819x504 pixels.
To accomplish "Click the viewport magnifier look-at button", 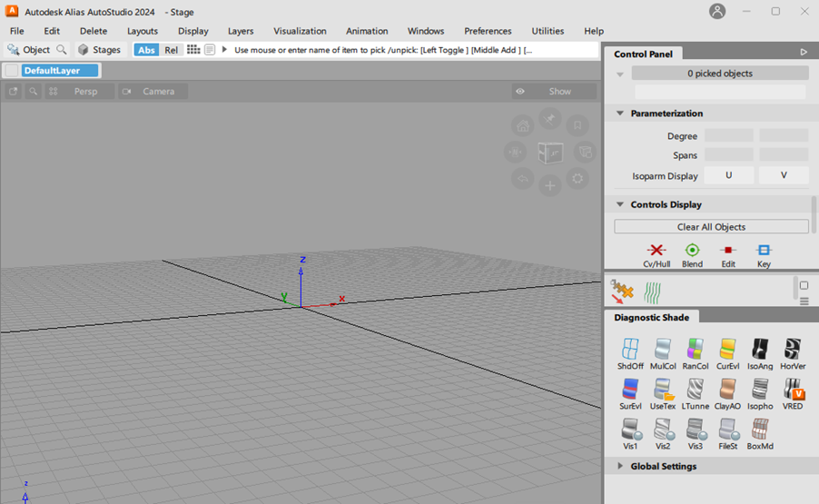I will (x=33, y=92).
